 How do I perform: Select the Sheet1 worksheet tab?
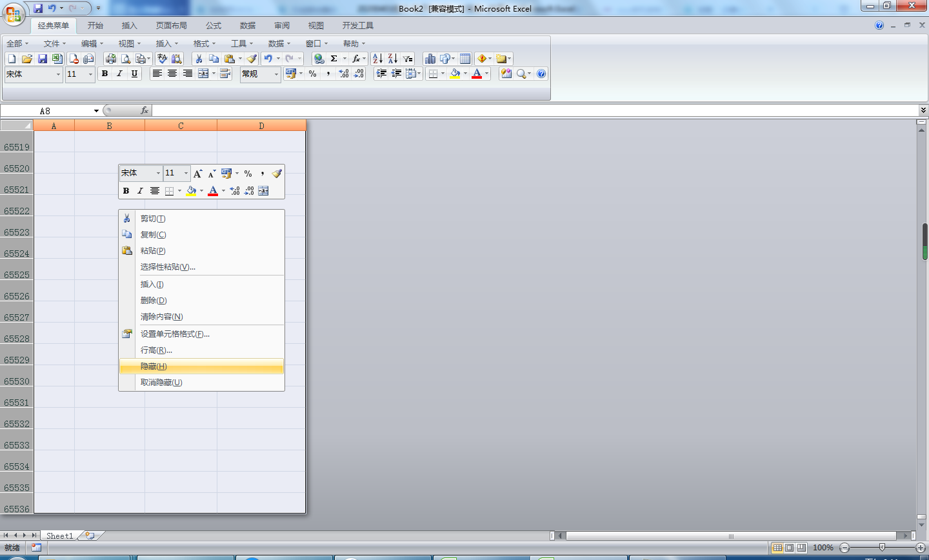(59, 535)
